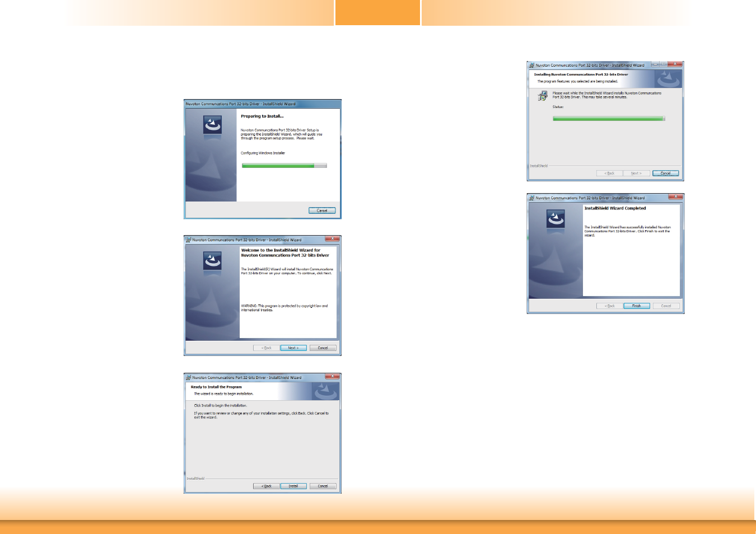Viewport: 756px width, 534px height.
Task: Click header banner logo in Installing dialog
Action: point(668,79)
